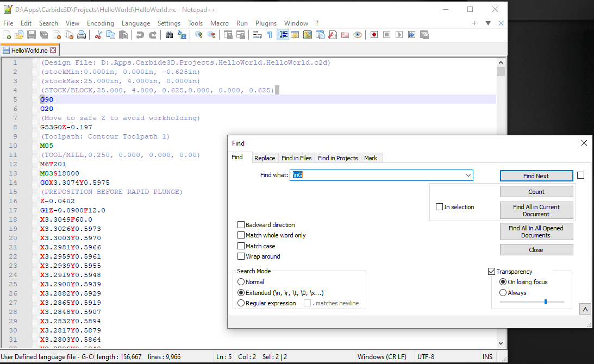Print the document using printer icon
The height and width of the screenshot is (364, 594).
pyautogui.click(x=82, y=35)
